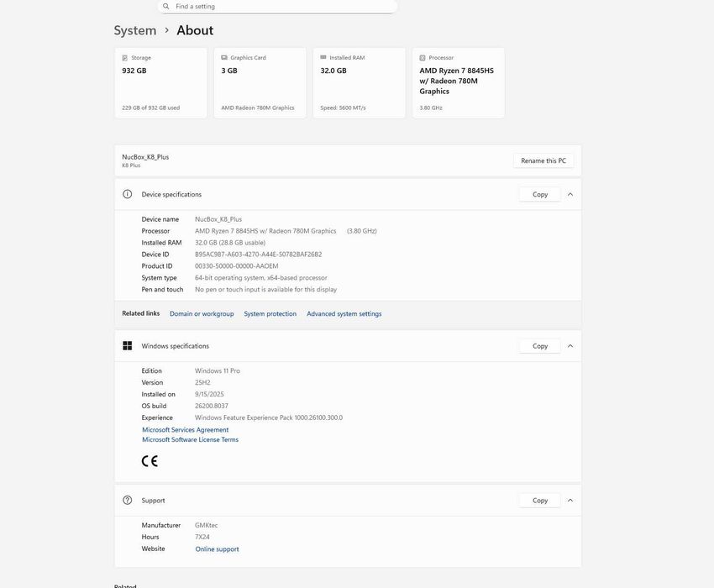Copy the Windows specifications
714x588 pixels.
click(x=540, y=346)
